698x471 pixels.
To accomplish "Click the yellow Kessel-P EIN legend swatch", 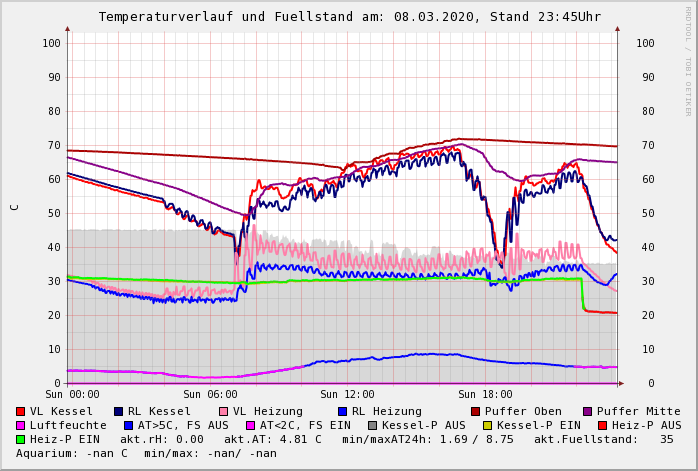I will 487,426.
